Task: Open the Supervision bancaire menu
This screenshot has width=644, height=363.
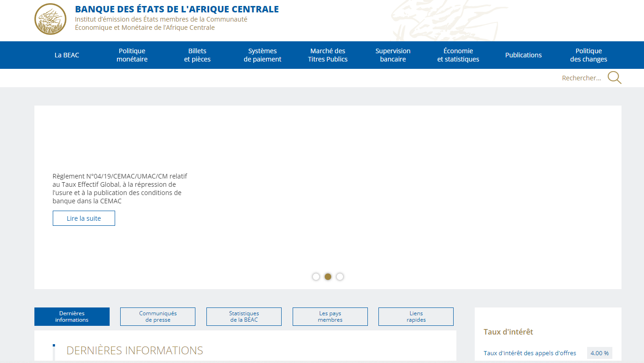Action: pos(393,55)
